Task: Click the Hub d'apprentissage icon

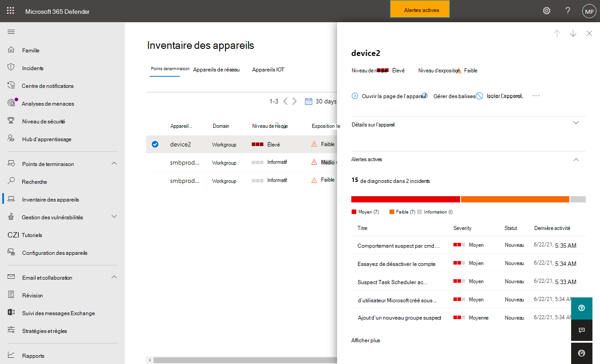Action: pyautogui.click(x=12, y=138)
